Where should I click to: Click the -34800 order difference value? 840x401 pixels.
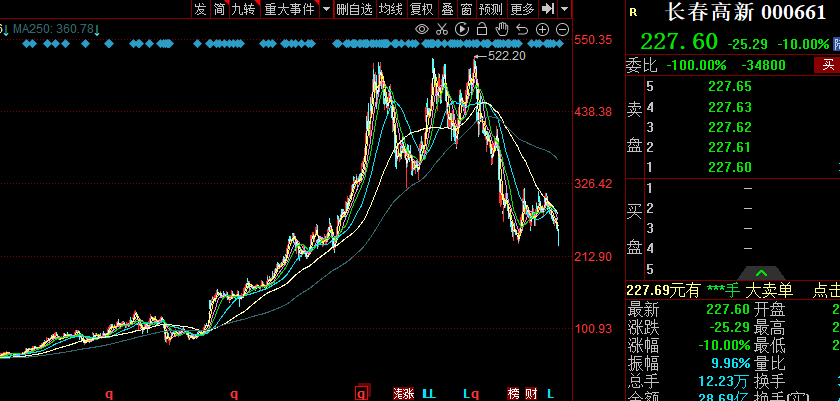tap(763, 65)
